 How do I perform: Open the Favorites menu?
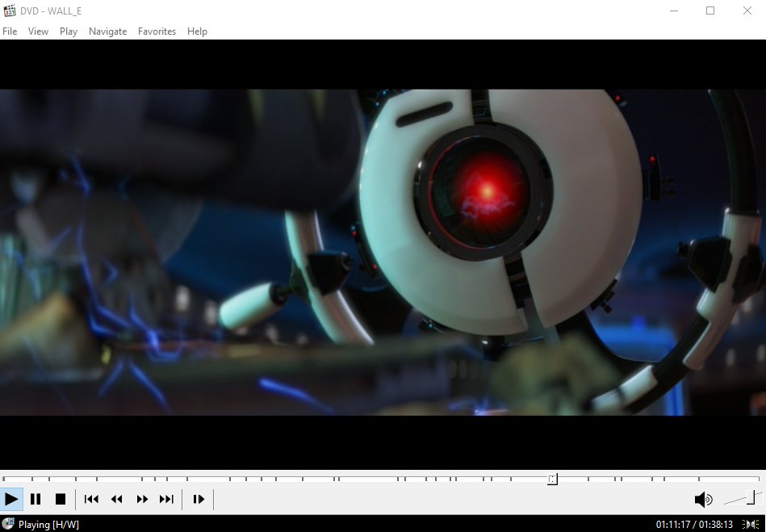coord(157,31)
